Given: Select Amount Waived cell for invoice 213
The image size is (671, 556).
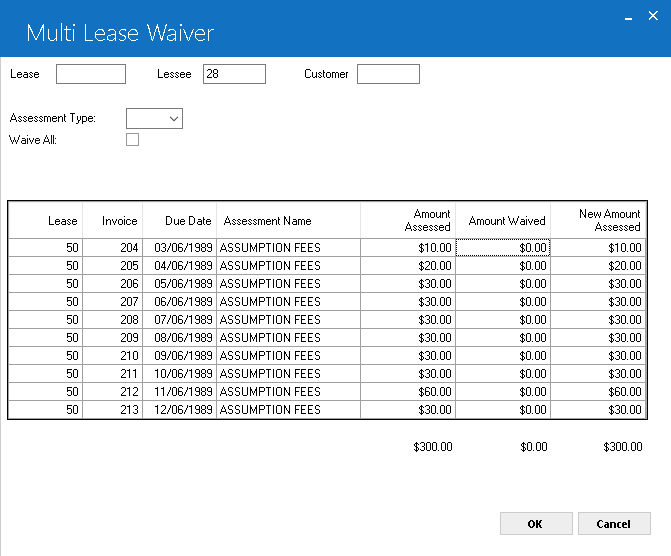Looking at the screenshot, I should pyautogui.click(x=503, y=410).
